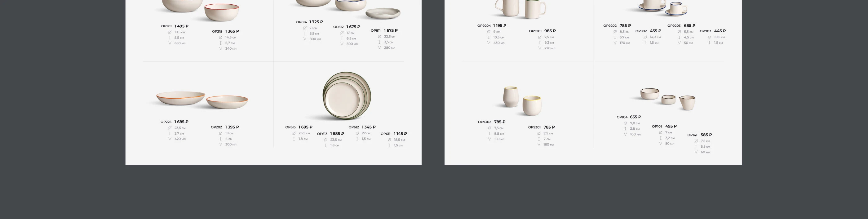Click the height icon beside 10,5 см under OP9204
This screenshot has height=219, width=868.
(x=489, y=38)
